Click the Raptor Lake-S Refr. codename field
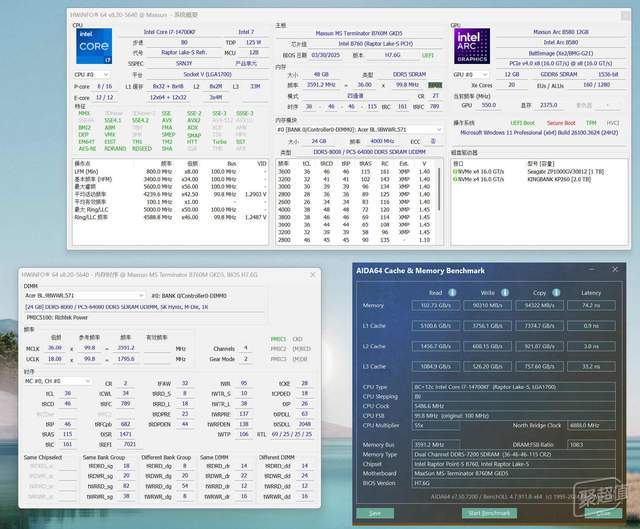Image resolution: width=640 pixels, height=529 pixels. pyautogui.click(x=184, y=53)
